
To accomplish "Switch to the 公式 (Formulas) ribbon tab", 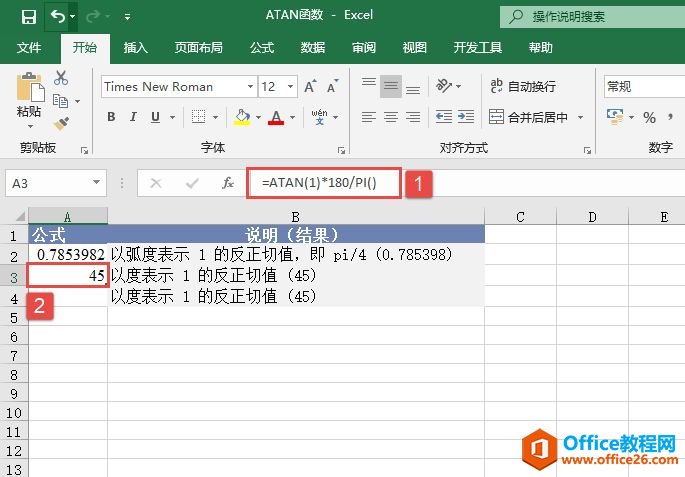I will [x=262, y=47].
